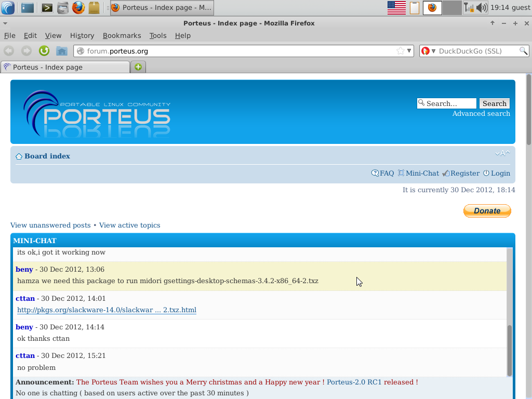Open View unanswered posts
The image size is (532, 399).
(50, 225)
